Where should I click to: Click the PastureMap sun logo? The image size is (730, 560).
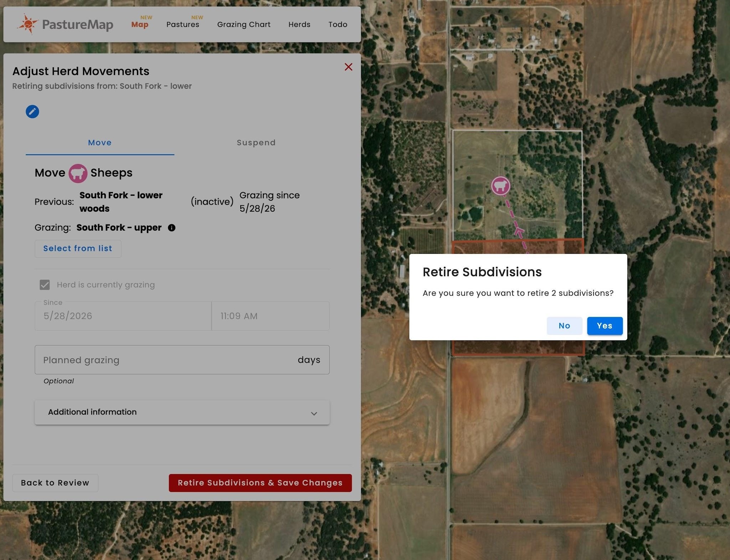[28, 24]
